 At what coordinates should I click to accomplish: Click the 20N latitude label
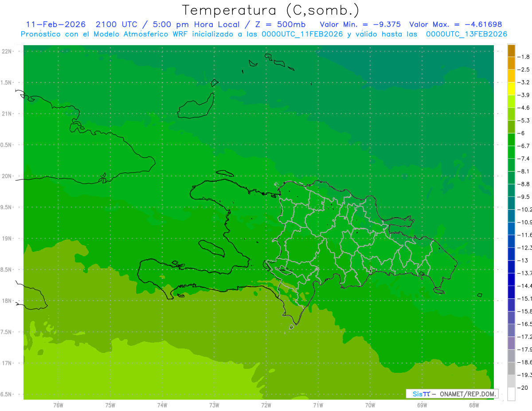(x=8, y=176)
